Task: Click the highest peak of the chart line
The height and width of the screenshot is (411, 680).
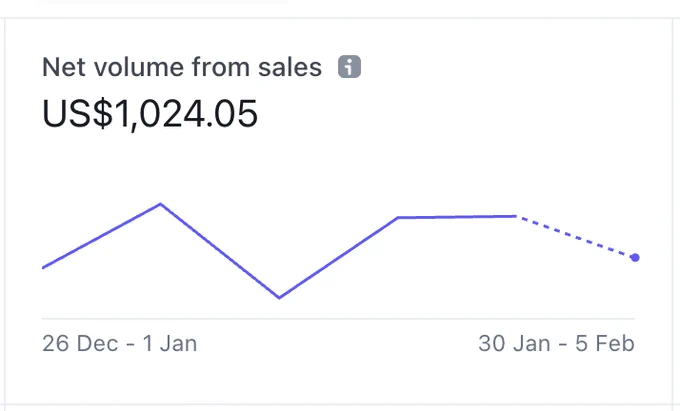Action: 160,204
